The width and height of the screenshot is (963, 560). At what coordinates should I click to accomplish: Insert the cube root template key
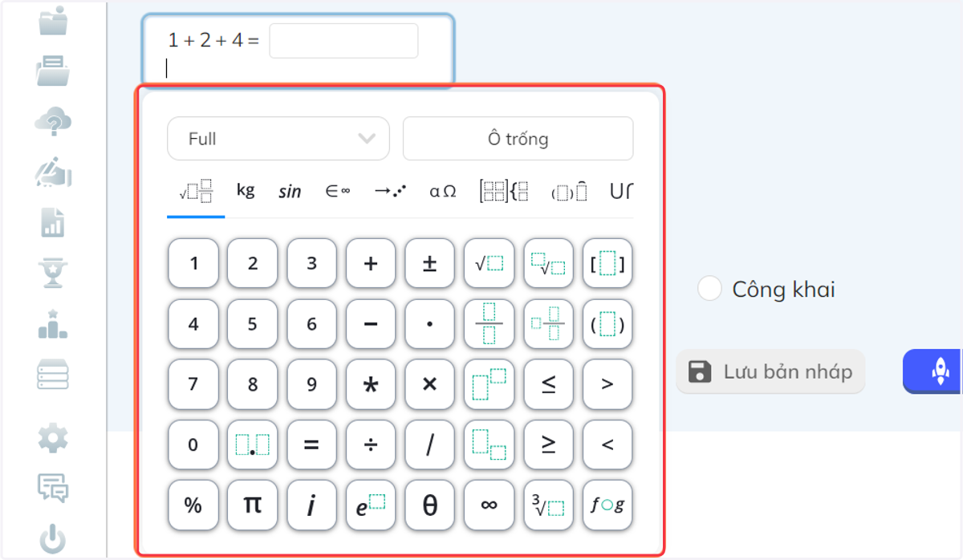pos(548,505)
